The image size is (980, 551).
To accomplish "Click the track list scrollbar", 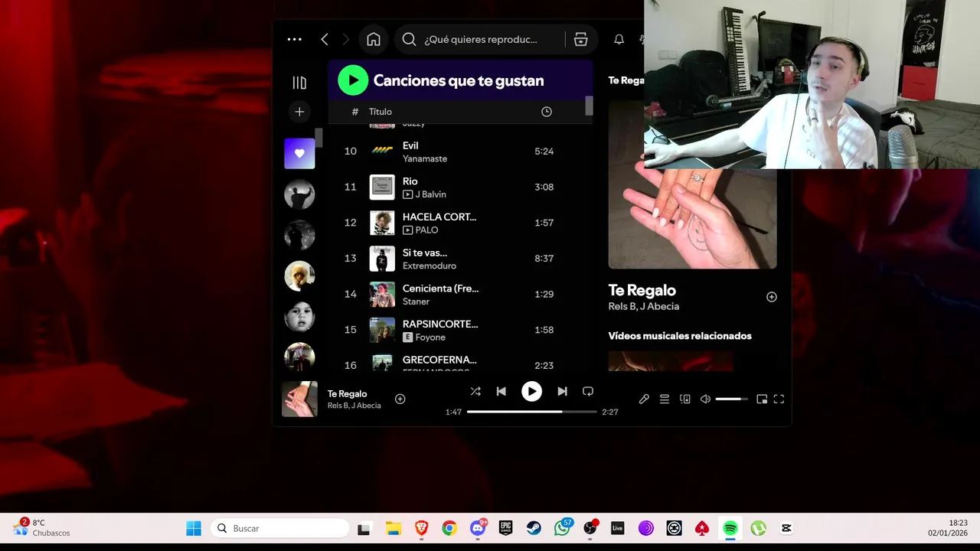I will tap(589, 106).
